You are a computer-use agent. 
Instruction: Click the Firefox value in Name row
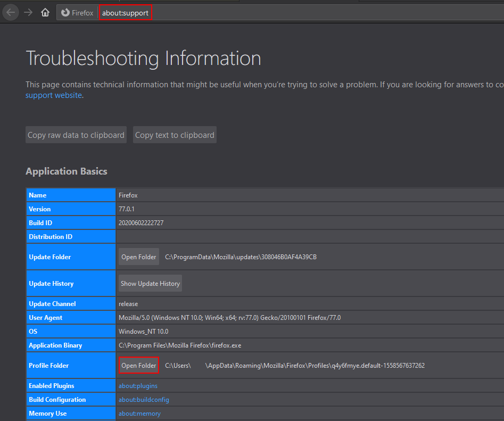(x=128, y=195)
